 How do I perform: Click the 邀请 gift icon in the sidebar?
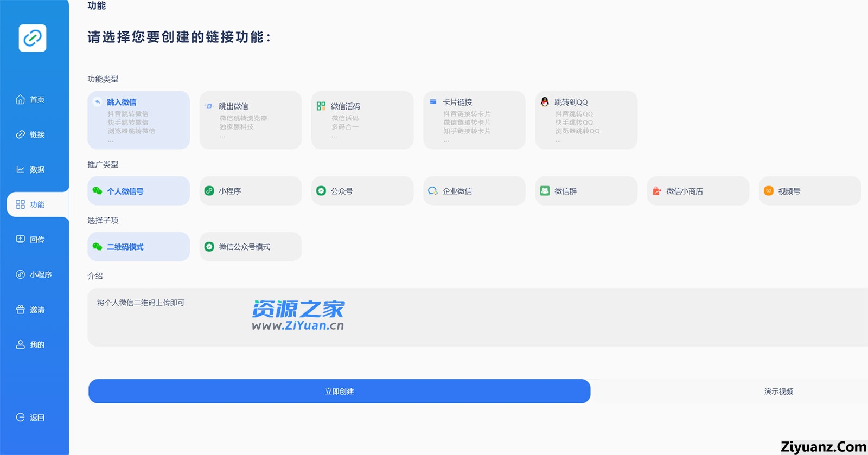click(x=21, y=310)
